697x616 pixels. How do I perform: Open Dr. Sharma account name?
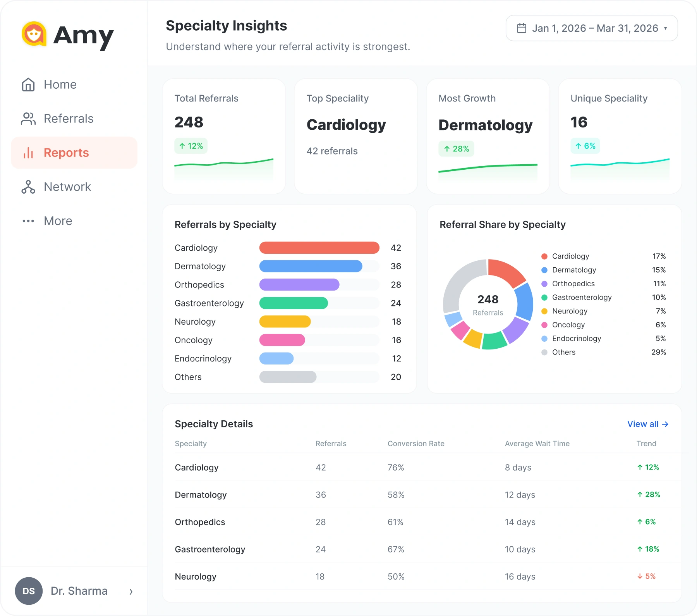pos(79,591)
